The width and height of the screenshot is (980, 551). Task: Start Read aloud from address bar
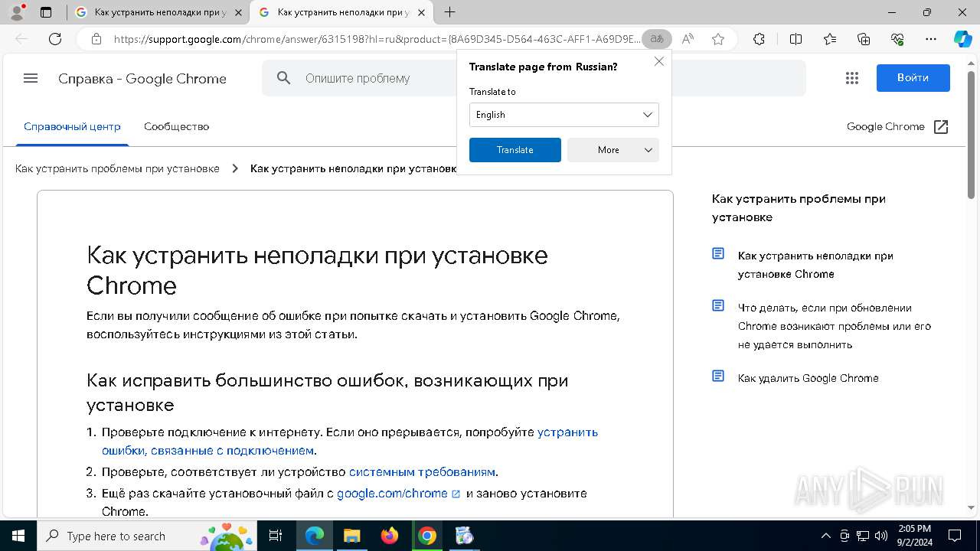coord(688,39)
